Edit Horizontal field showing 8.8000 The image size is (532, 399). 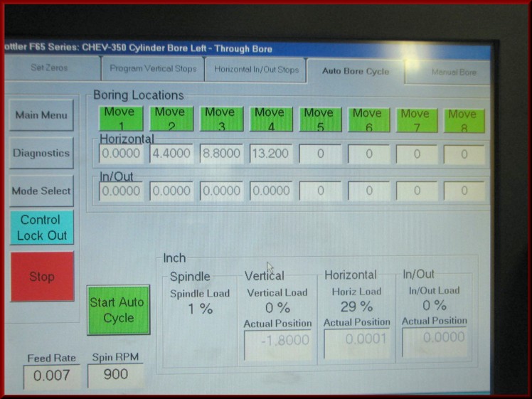pos(221,154)
